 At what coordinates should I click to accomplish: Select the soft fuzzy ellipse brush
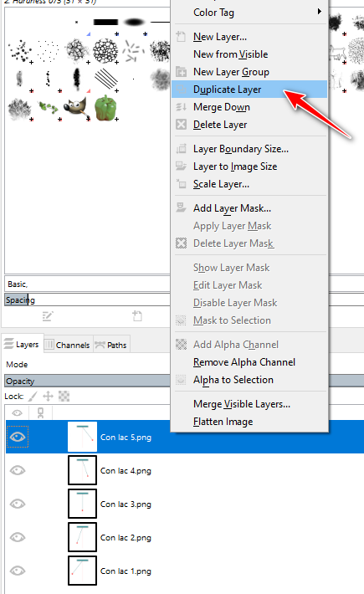(134, 23)
